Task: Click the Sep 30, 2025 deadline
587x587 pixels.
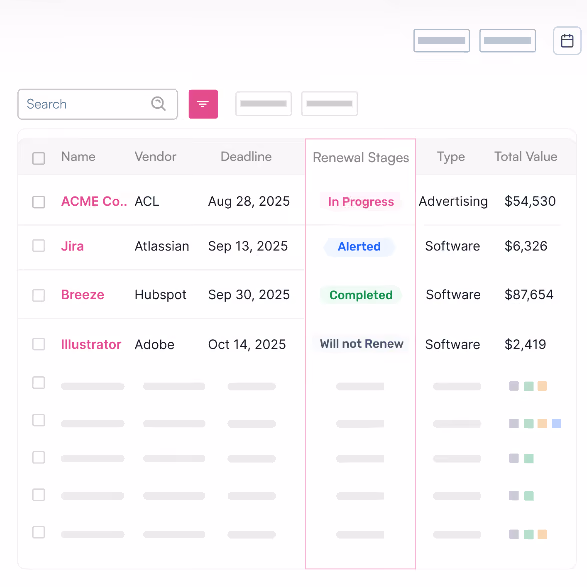Action: click(249, 295)
